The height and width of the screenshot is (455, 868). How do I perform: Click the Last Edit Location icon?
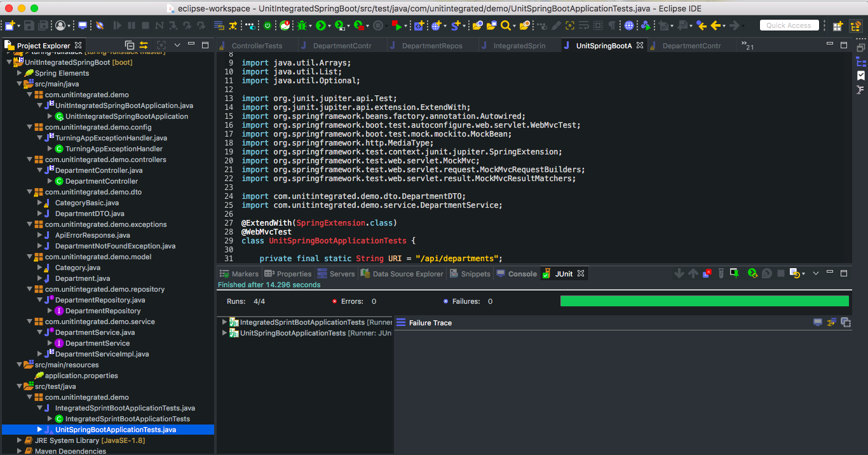click(702, 25)
